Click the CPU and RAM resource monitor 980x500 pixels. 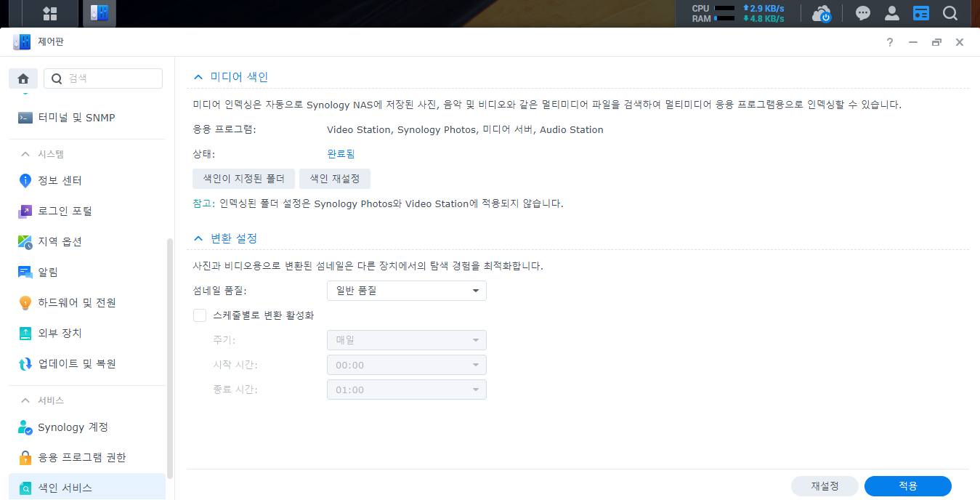[738, 13]
